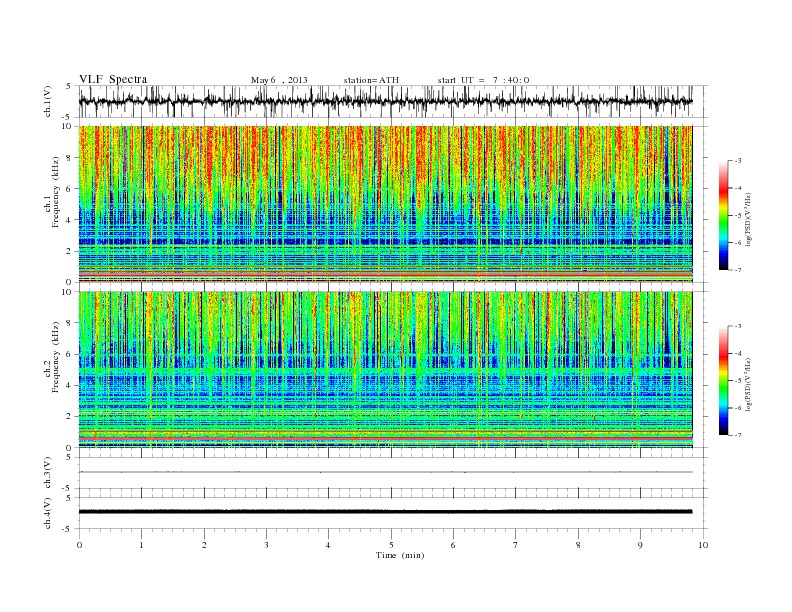This screenshot has height=612, width=792.
Task: Click the "ch.1(V)" waveform axis label
Action: pyautogui.click(x=48, y=101)
